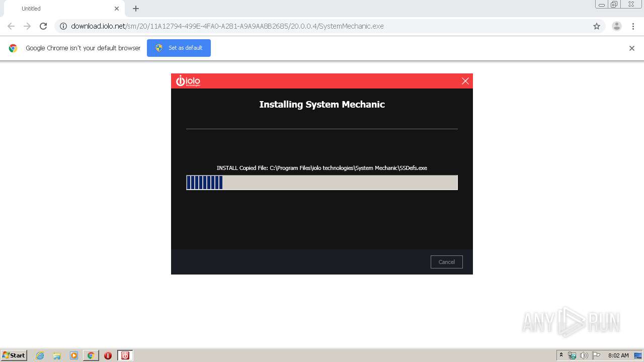This screenshot has width=644, height=362.
Task: Open Windows Media Player from taskbar
Action: click(74, 355)
